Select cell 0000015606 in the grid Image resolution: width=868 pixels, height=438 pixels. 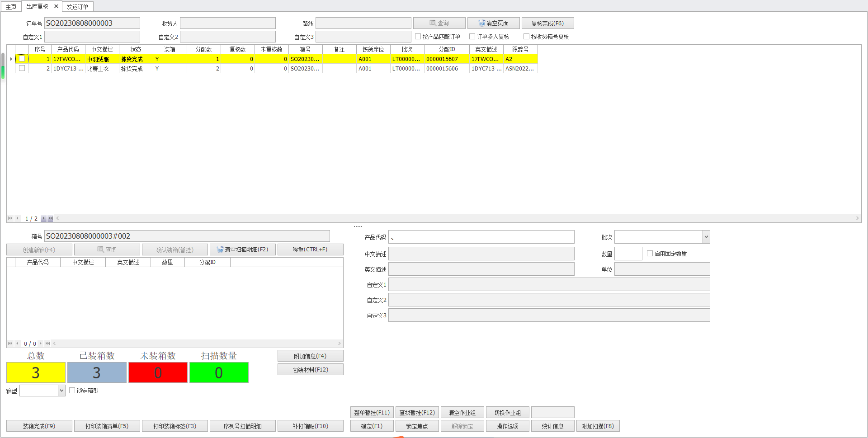click(447, 69)
